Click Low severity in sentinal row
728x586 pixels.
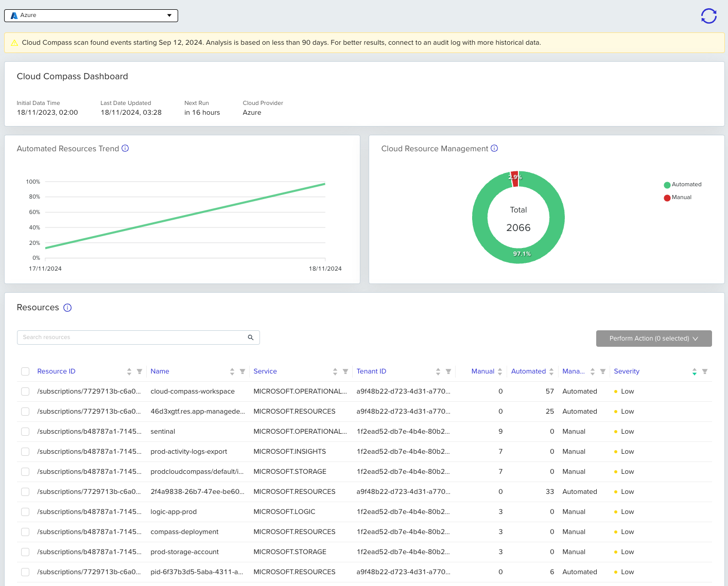tap(627, 432)
